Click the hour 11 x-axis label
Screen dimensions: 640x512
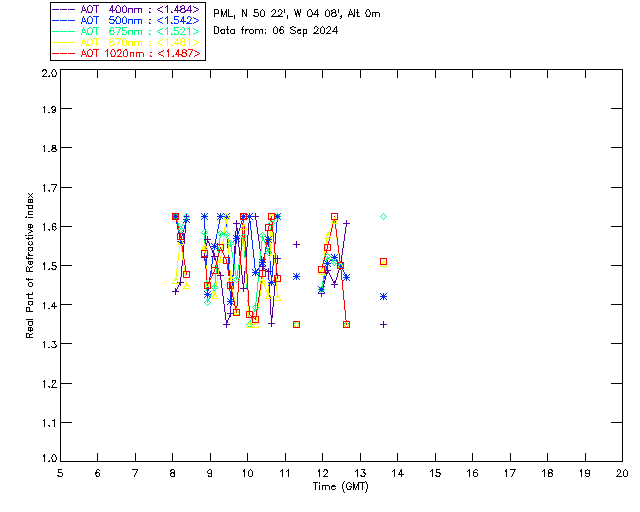pyautogui.click(x=285, y=473)
